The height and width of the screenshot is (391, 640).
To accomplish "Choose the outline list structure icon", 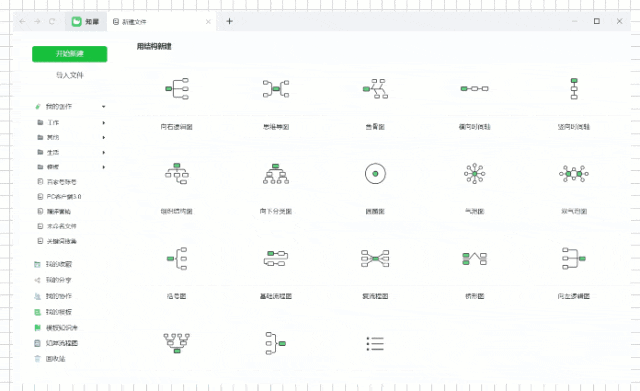I will [x=375, y=344].
